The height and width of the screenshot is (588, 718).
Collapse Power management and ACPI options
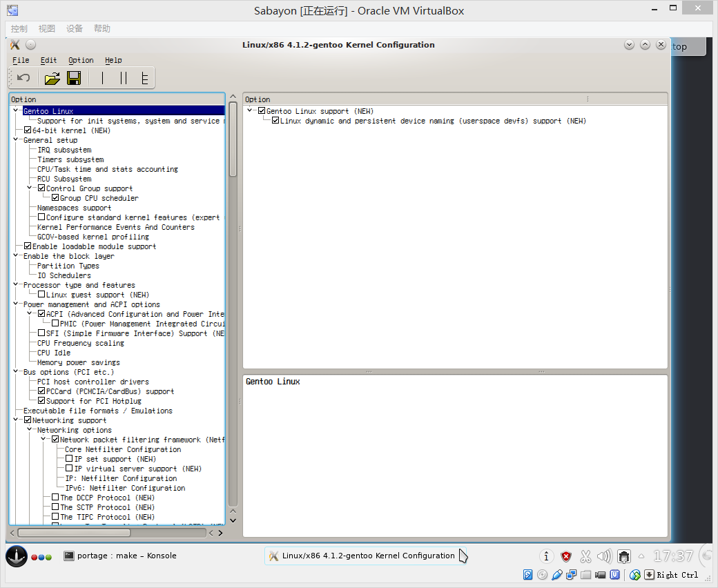(x=17, y=304)
